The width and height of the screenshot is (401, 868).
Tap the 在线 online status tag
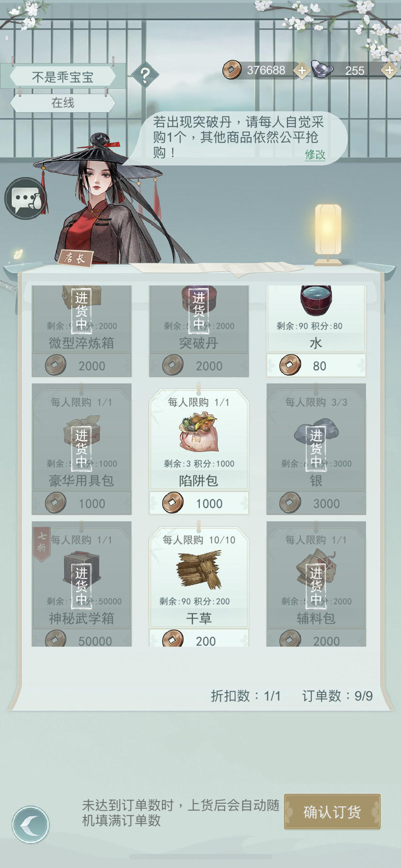(x=62, y=103)
